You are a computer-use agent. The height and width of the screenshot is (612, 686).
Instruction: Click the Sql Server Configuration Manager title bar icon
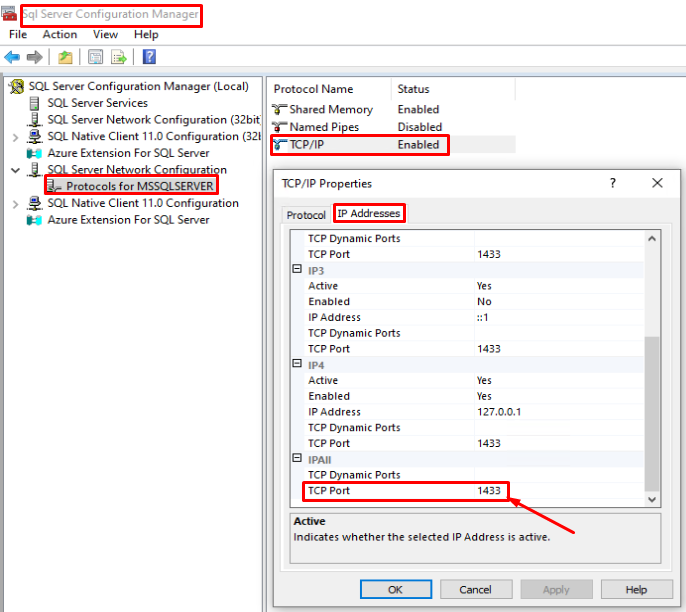point(9,14)
